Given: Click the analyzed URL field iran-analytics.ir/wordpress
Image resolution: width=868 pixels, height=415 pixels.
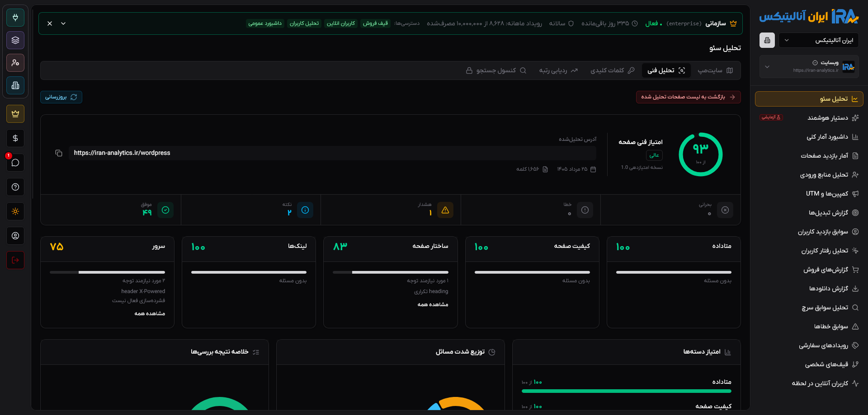Looking at the screenshot, I should (332, 153).
